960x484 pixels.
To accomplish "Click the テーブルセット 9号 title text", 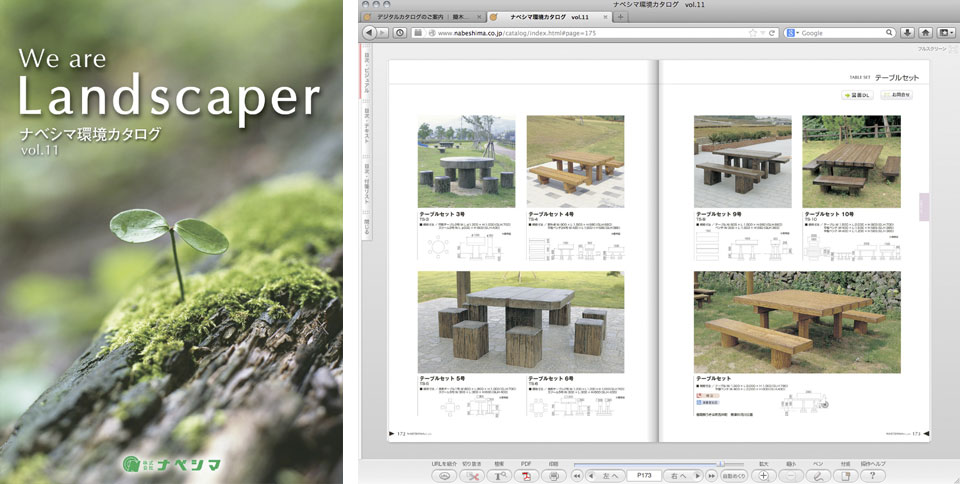I will click(719, 215).
